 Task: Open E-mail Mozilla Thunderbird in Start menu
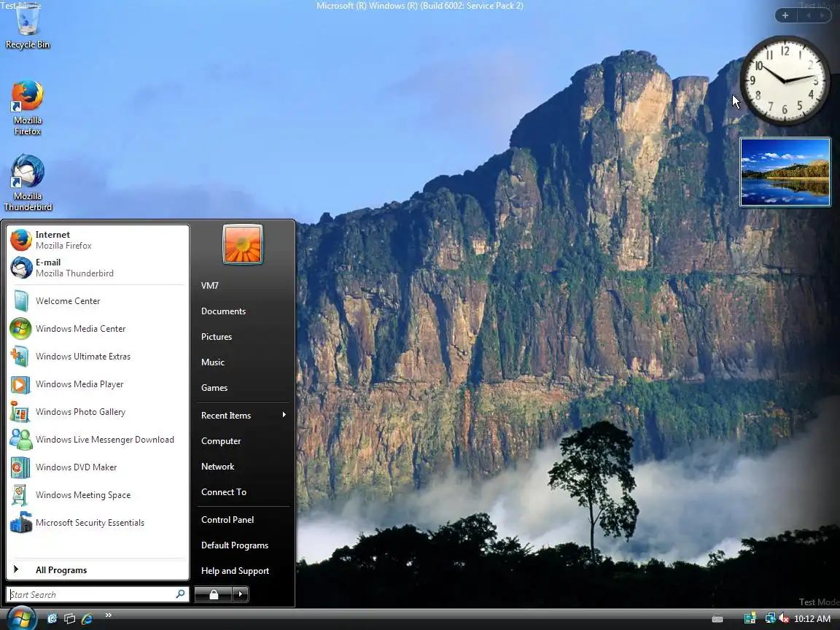[98, 268]
